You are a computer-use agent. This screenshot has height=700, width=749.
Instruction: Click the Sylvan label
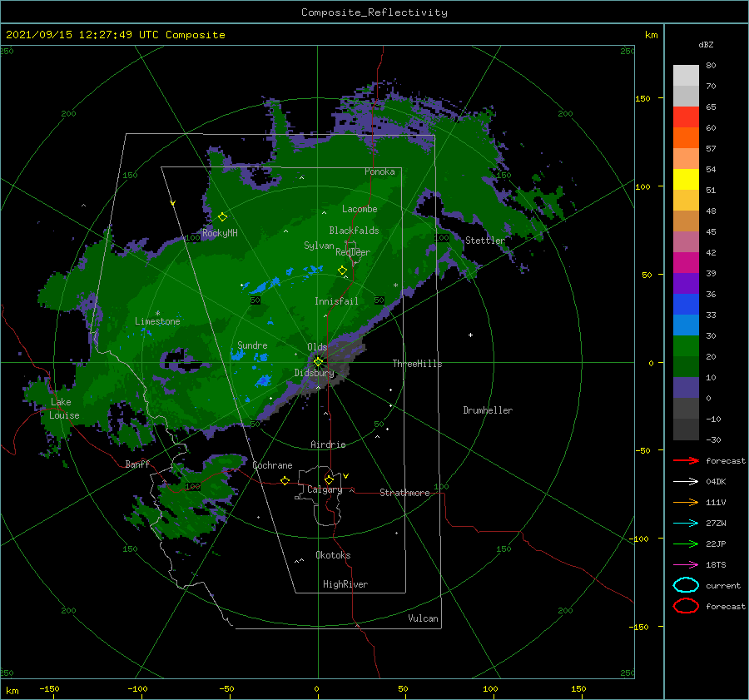tap(319, 246)
